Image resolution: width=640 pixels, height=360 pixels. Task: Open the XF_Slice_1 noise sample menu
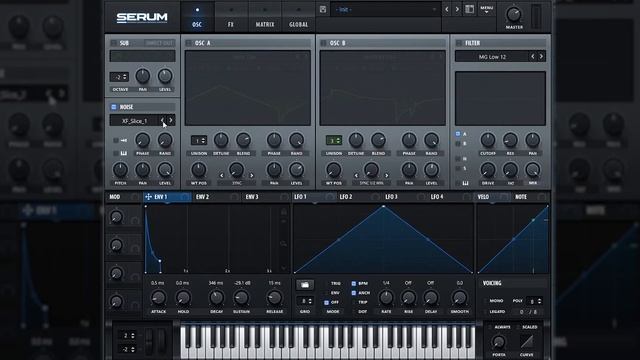134,120
